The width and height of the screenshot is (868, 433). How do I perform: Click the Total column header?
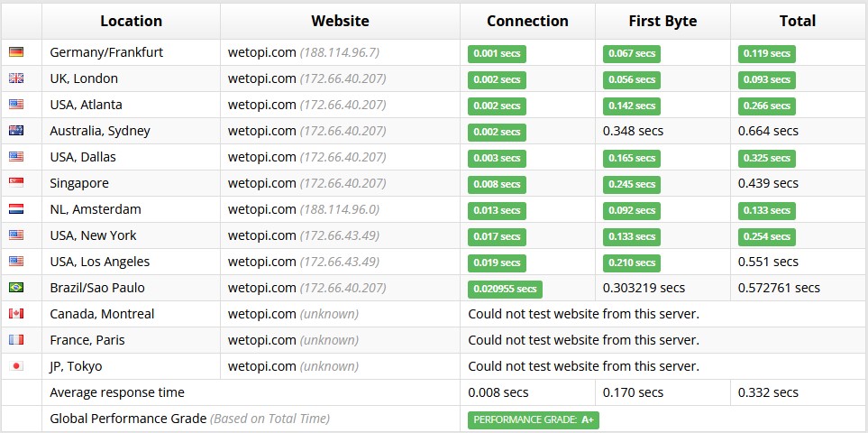[x=798, y=21]
